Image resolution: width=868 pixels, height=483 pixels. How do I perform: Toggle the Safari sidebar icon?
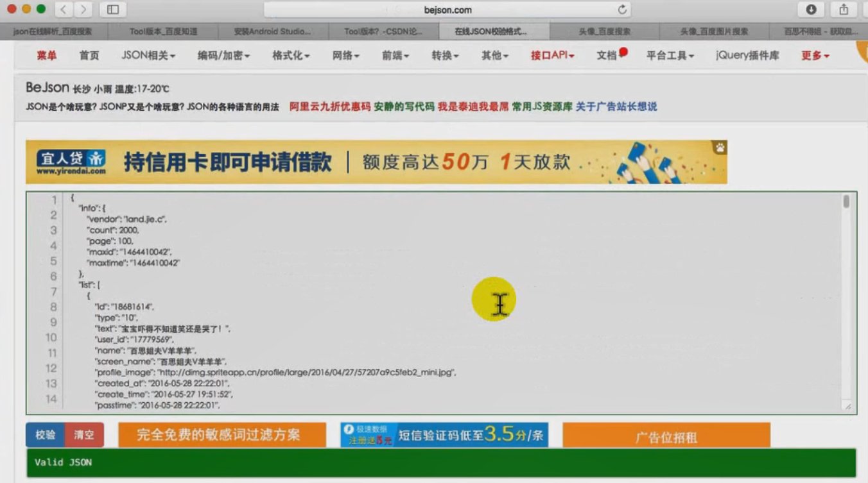[113, 10]
